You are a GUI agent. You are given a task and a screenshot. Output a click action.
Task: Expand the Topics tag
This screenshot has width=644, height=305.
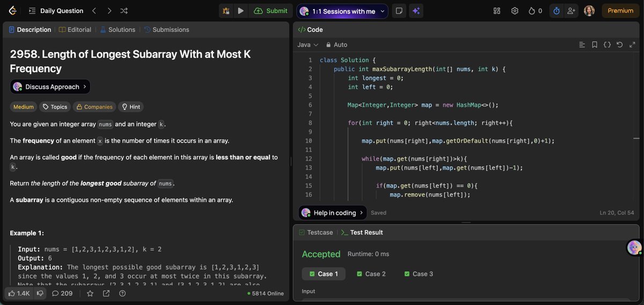coord(55,107)
